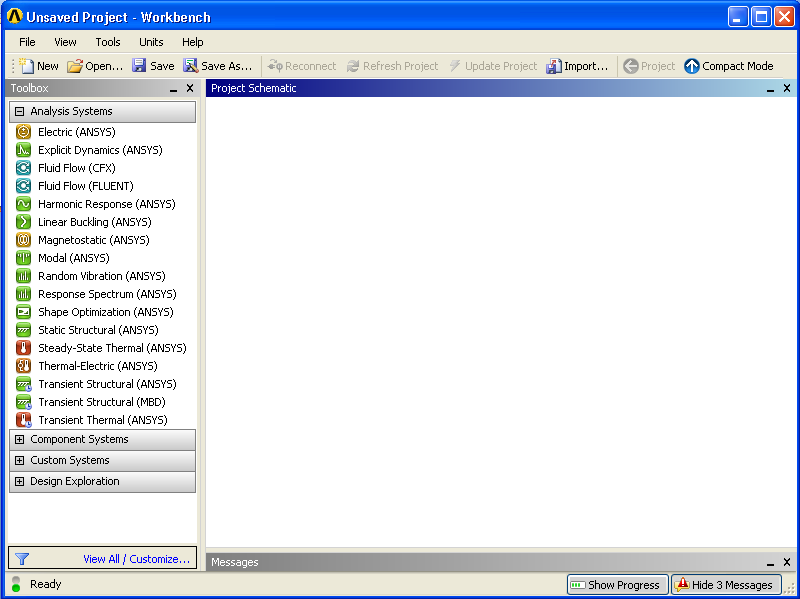
Task: Minimize the Toolbox panel
Action: 173,89
